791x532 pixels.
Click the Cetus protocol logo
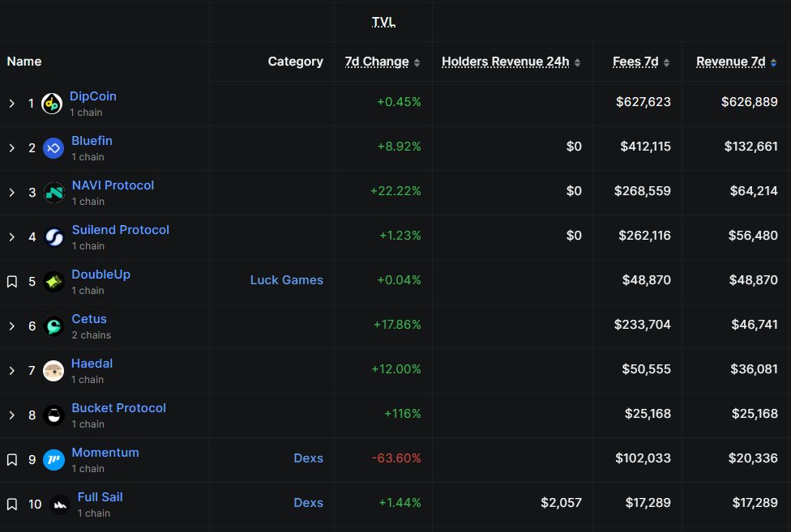53,326
